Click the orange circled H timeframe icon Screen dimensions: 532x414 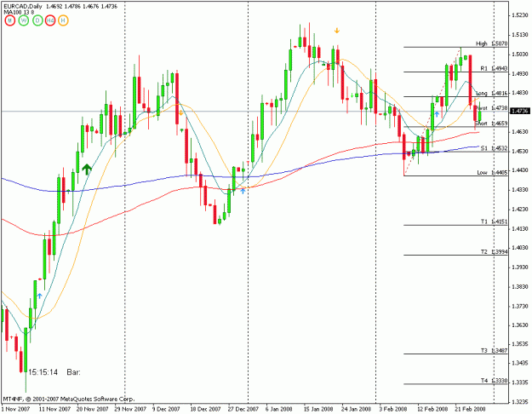63,20
